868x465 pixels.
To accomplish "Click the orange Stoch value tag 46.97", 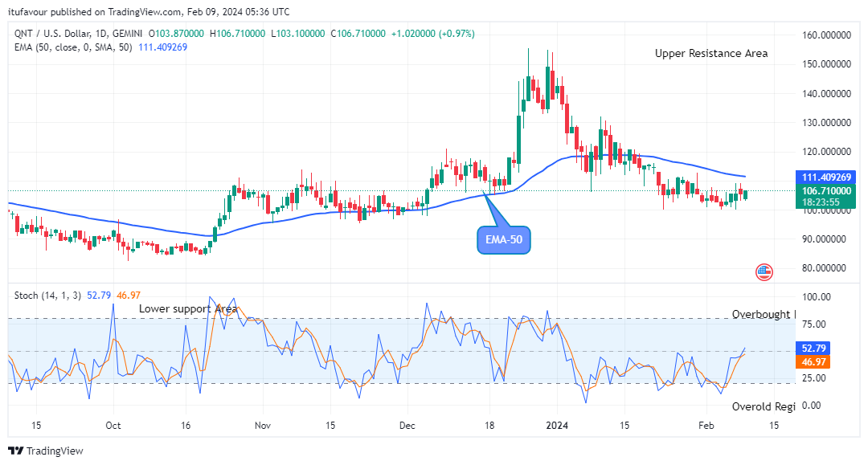I will (x=813, y=362).
